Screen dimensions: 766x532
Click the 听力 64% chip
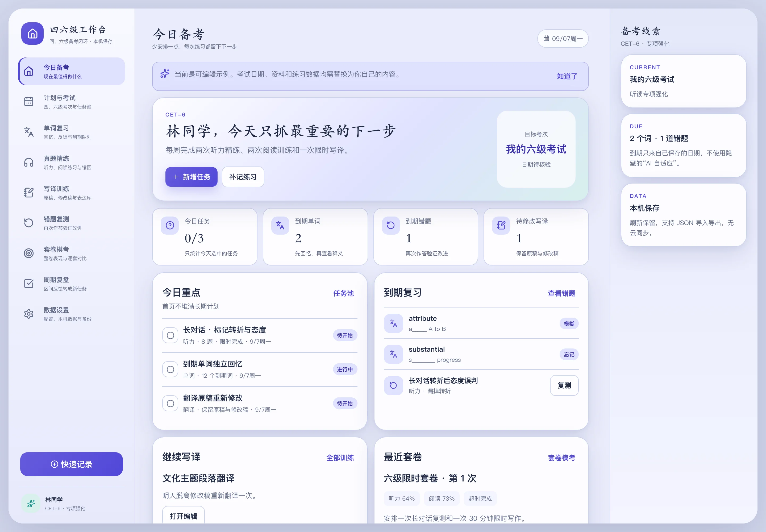click(x=402, y=498)
